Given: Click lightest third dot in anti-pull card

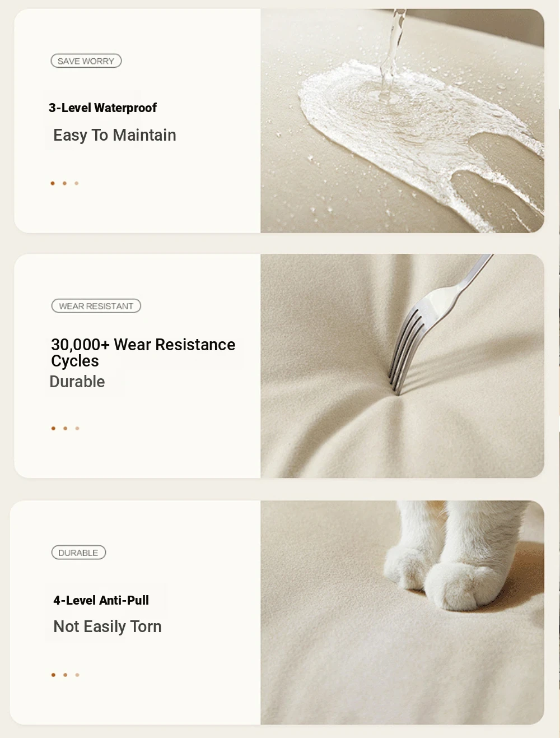Looking at the screenshot, I should click(77, 675).
